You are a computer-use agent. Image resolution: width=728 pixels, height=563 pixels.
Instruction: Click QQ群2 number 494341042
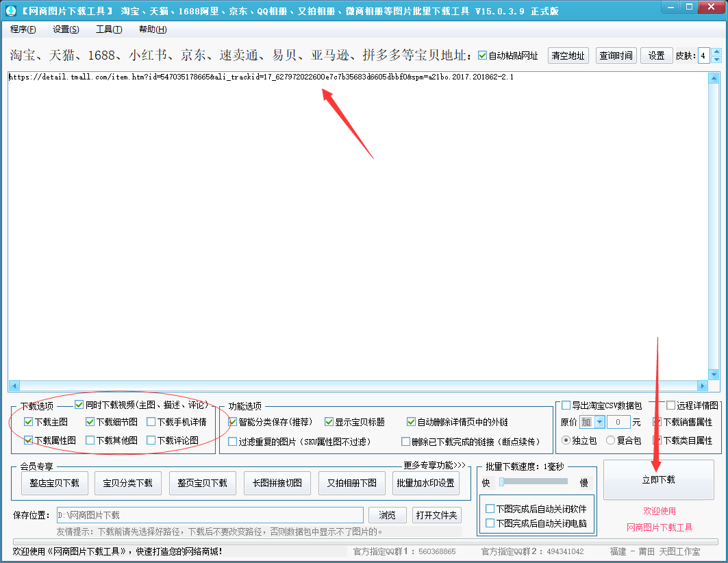565,551
